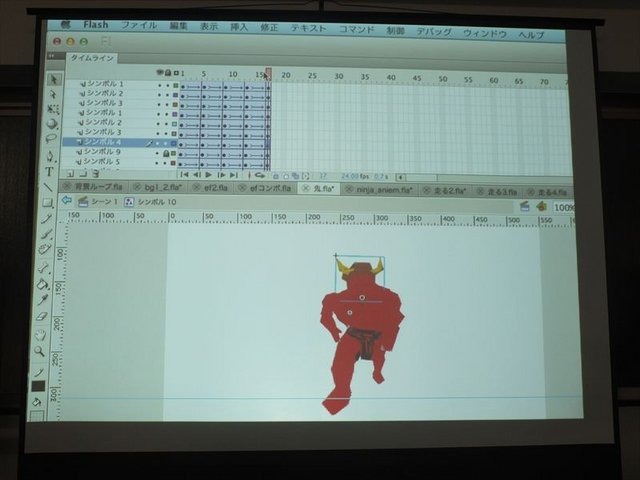Select the Brush tool
The height and width of the screenshot is (480, 640).
[46, 234]
